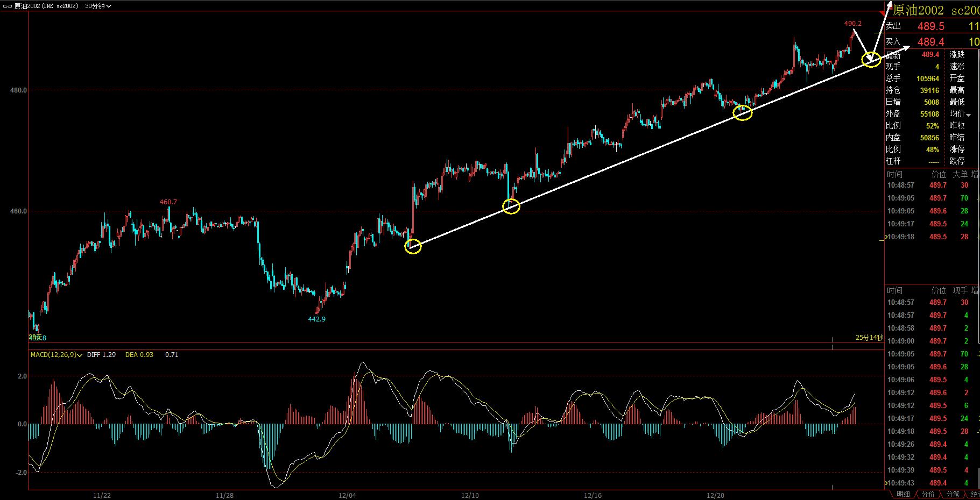Click the 外盘 value 55108
The image size is (980, 500).
pos(929,114)
